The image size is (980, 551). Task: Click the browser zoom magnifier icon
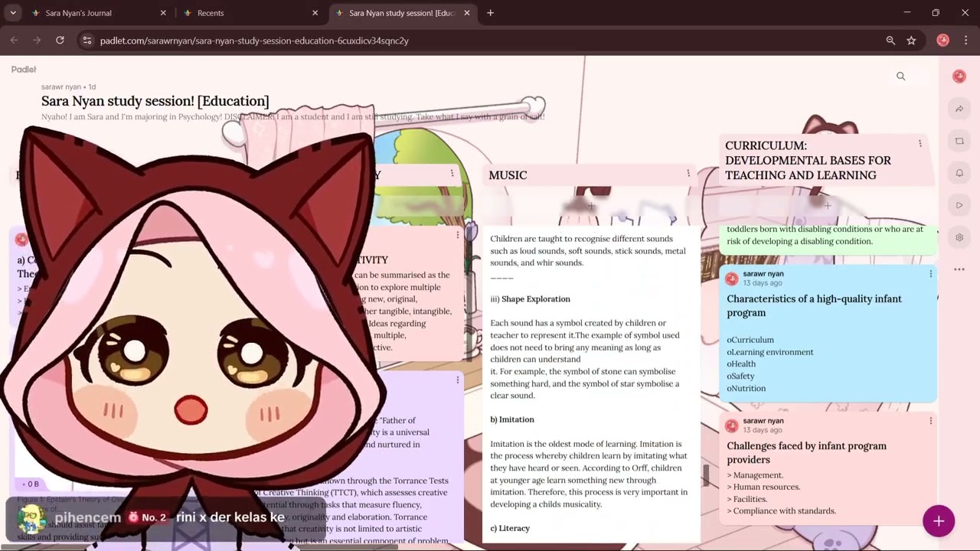pyautogui.click(x=890, y=41)
